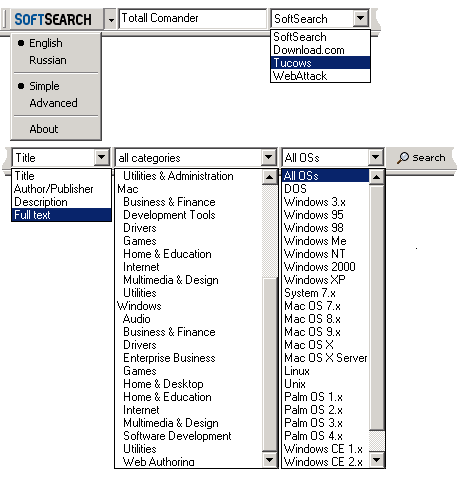Click the SoftSearch logo button
Screen dimensions: 460x480
click(x=54, y=19)
